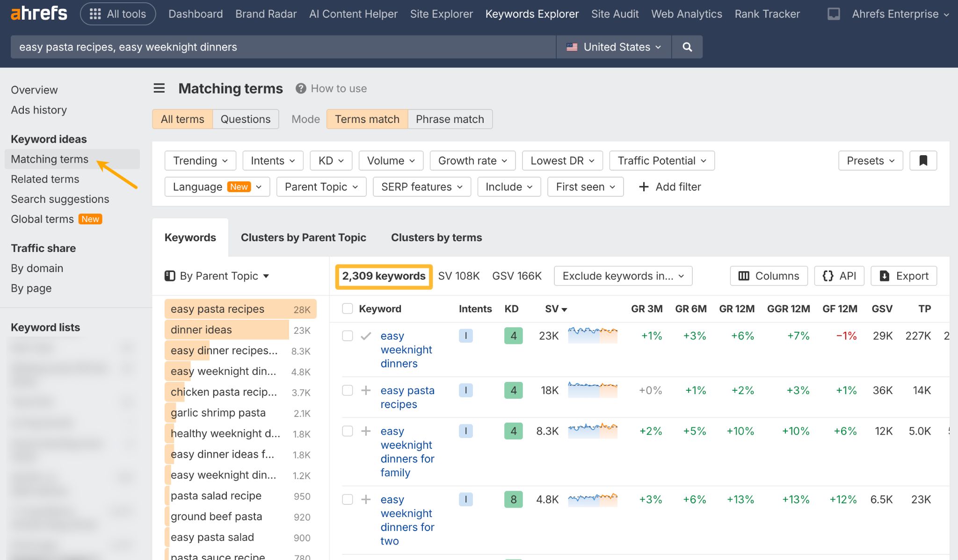Open the United States country dropdown

(613, 47)
